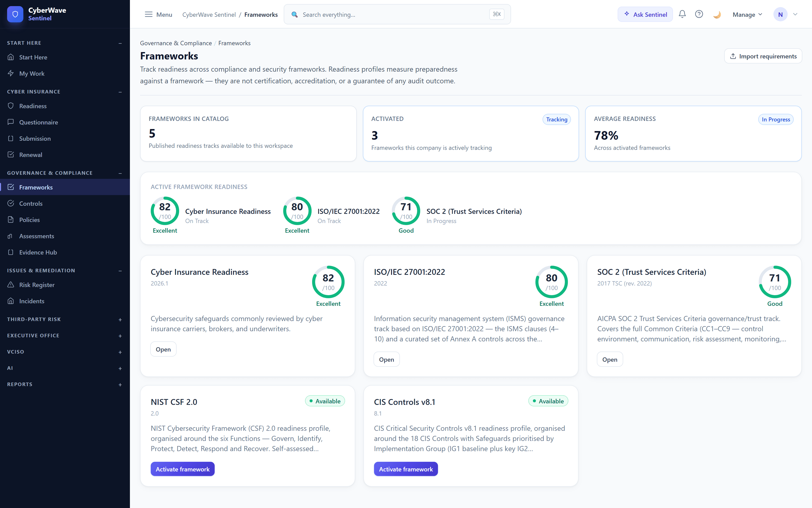Click the Controls check-circle icon
The width and height of the screenshot is (812, 508).
[11, 203]
